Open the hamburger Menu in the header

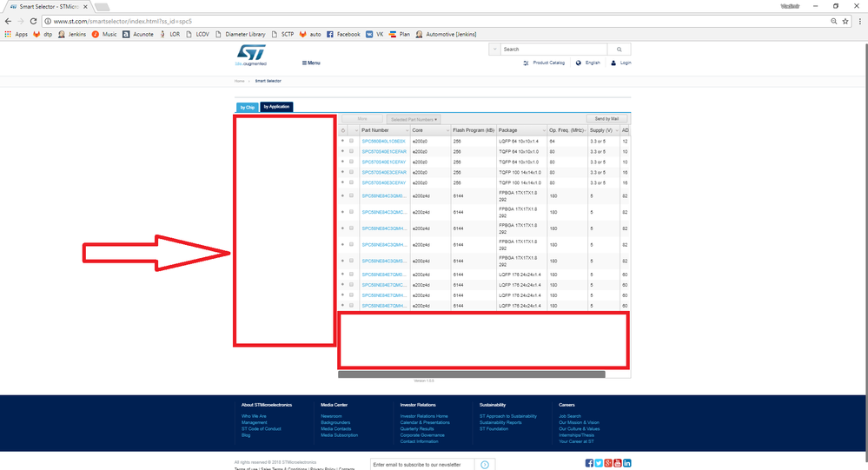[311, 63]
